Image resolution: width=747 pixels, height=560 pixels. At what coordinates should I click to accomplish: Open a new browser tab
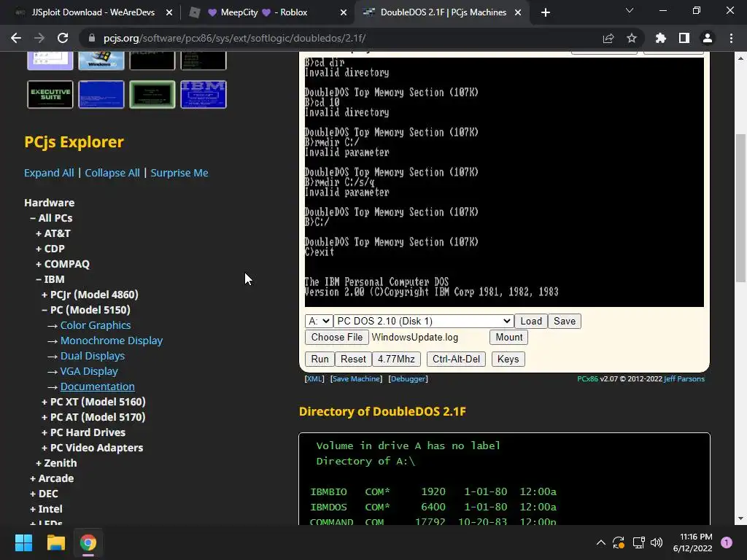point(546,12)
